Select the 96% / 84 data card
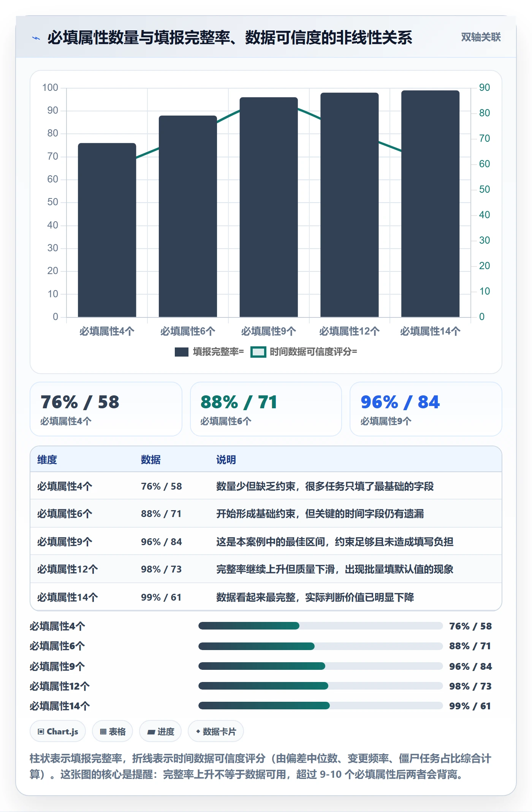Viewport: 532px width, 812px height. point(426,409)
